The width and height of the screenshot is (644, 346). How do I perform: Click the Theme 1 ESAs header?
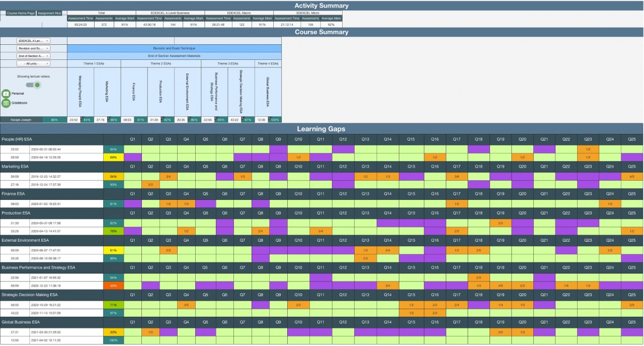point(94,63)
